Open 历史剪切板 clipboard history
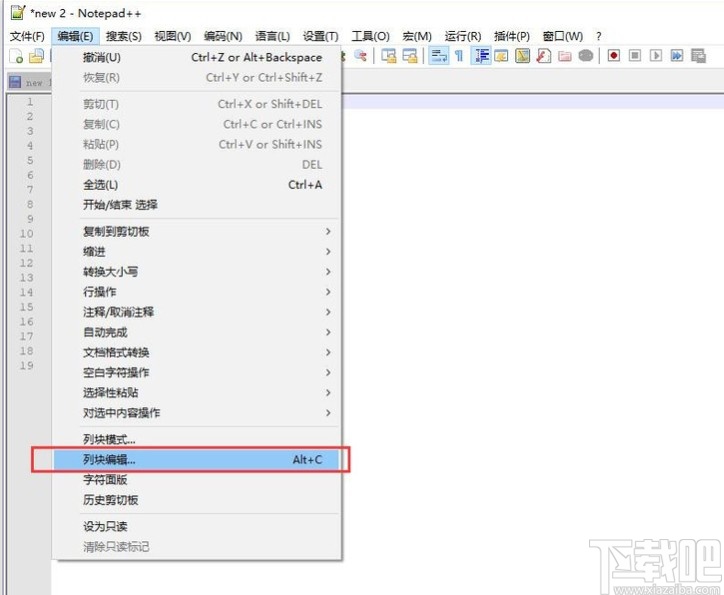The height and width of the screenshot is (595, 724). pos(197,500)
